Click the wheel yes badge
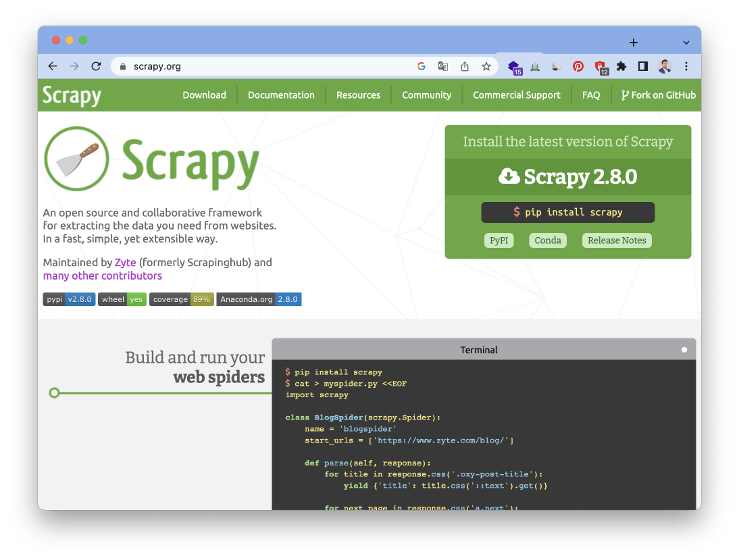This screenshot has width=739, height=560. point(122,299)
